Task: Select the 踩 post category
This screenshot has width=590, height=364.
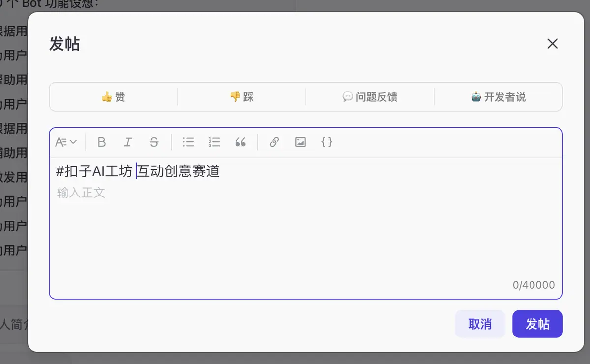Action: pyautogui.click(x=242, y=97)
